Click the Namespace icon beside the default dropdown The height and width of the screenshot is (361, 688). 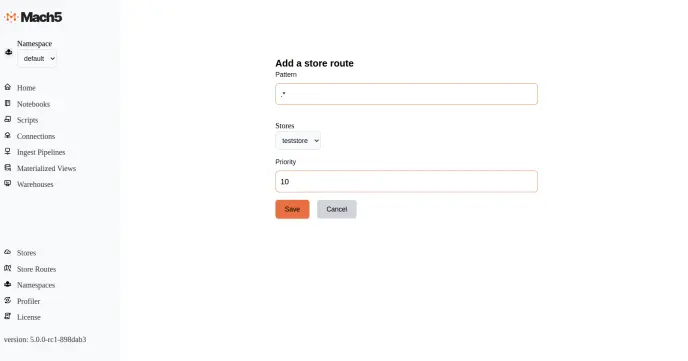(8, 52)
